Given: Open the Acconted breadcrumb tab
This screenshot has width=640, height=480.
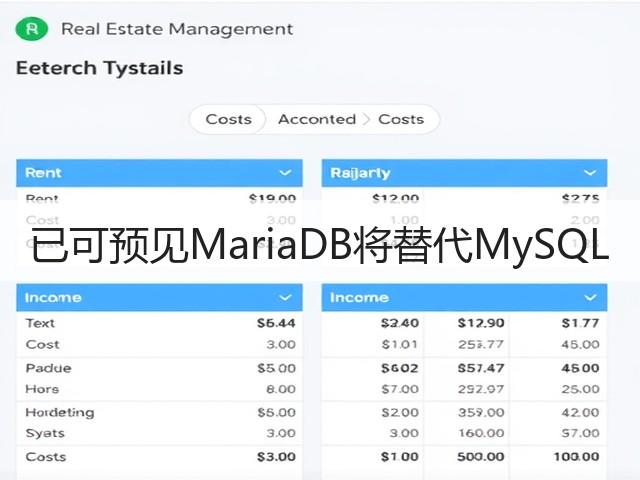Looking at the screenshot, I should pos(317,119).
